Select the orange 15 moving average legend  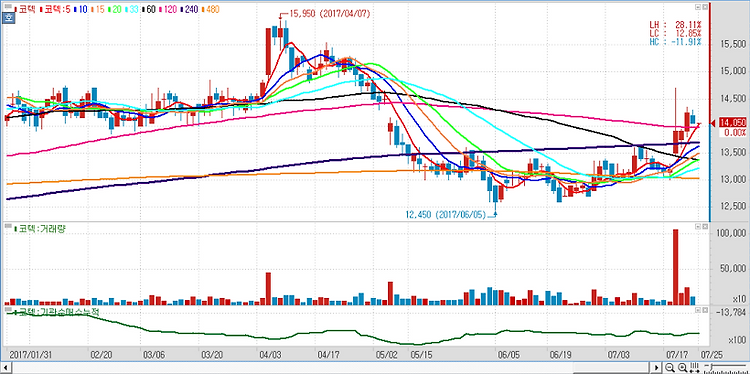click(x=98, y=9)
